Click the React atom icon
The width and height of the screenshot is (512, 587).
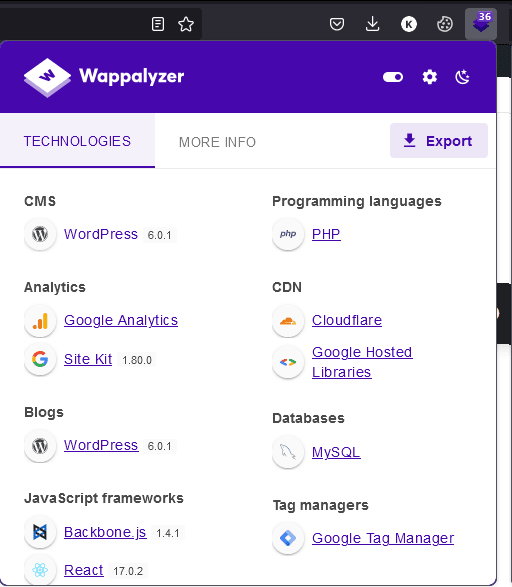[x=40, y=570]
